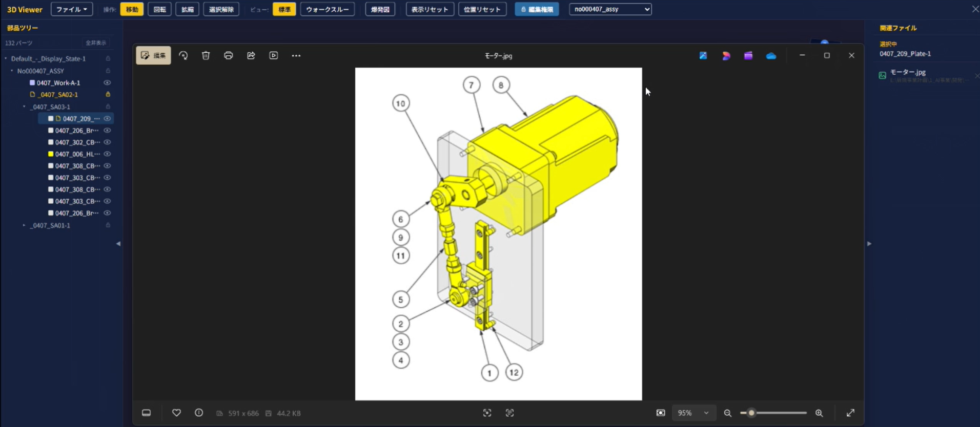The image size is (980, 427).
Task: Toggle visibility eye for 0407_209 part
Action: coord(107,118)
